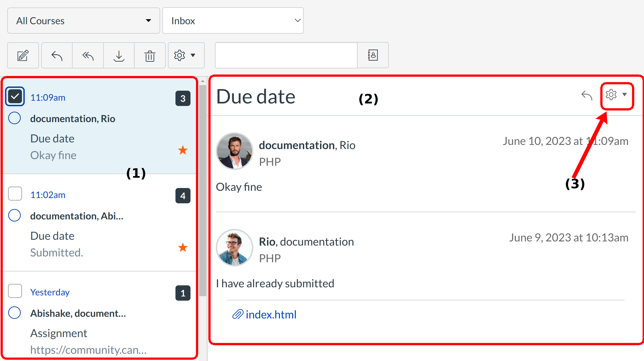Screen dimensions: 644x361
Task: Open the message gear options menu
Action: (x=616, y=95)
